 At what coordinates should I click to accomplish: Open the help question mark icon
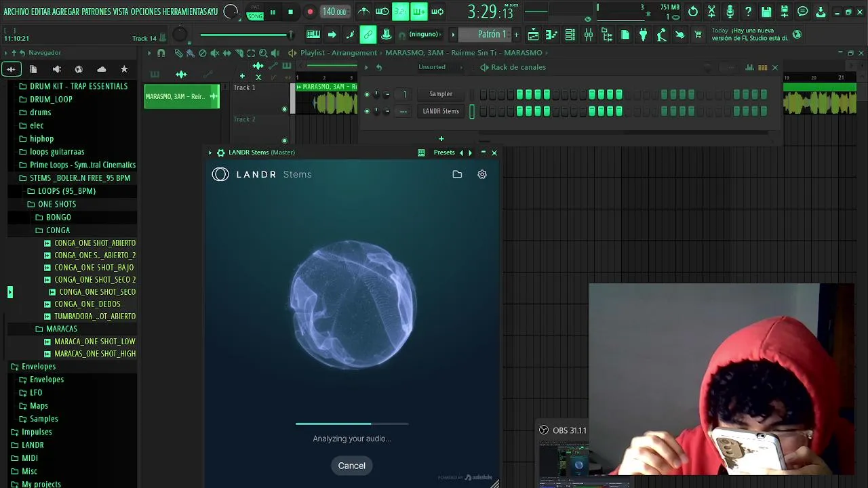748,12
